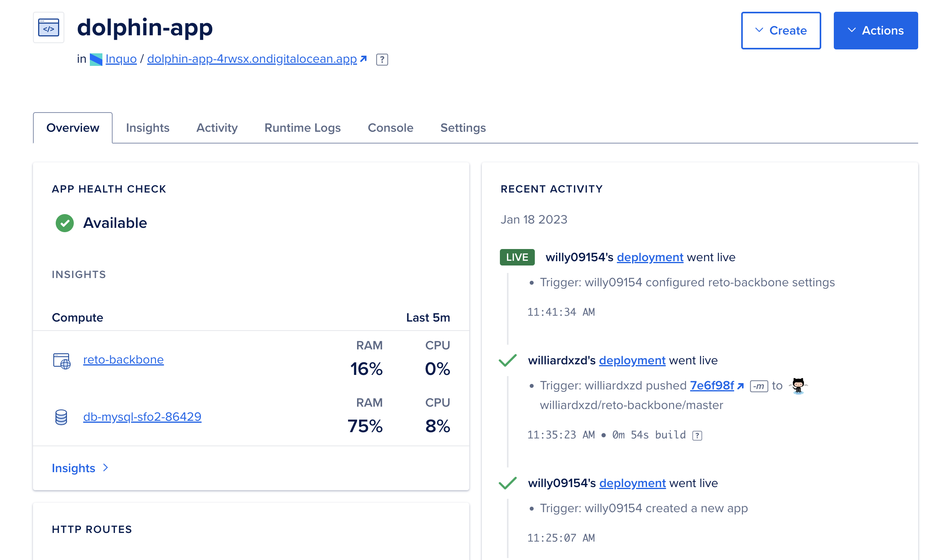
Task: Open the dolphin-app-4rwsx.ondigitalocean.app URL link
Action: pyautogui.click(x=252, y=59)
